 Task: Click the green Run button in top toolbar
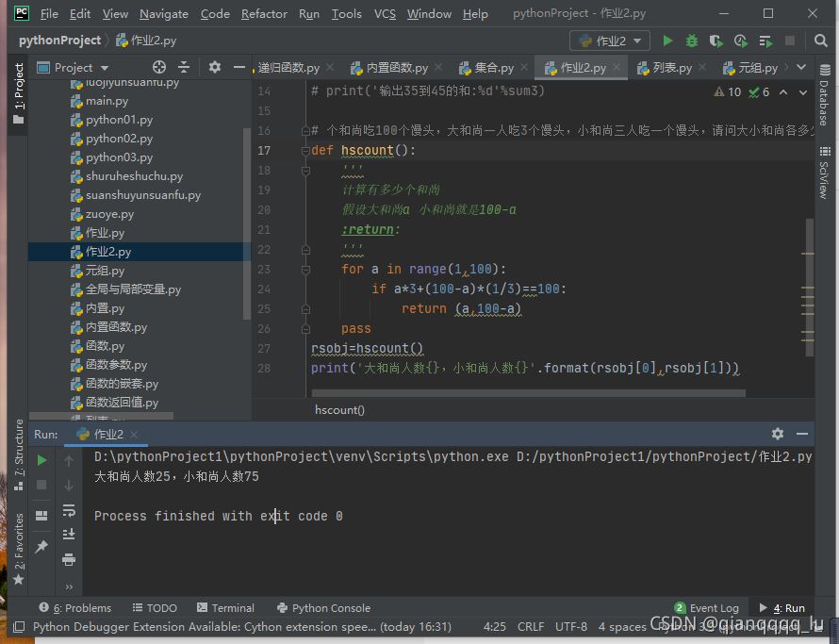click(x=667, y=41)
